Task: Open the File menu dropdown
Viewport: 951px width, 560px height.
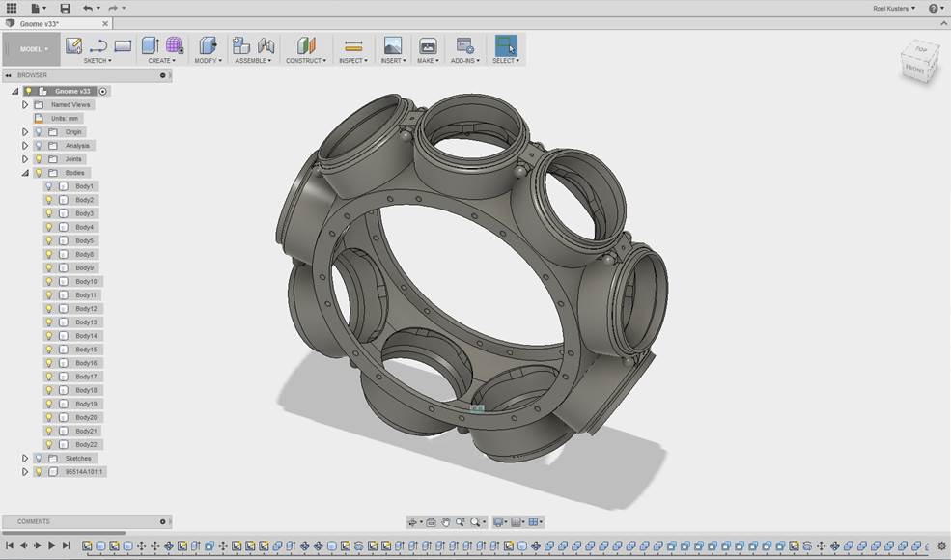Action: (38, 8)
